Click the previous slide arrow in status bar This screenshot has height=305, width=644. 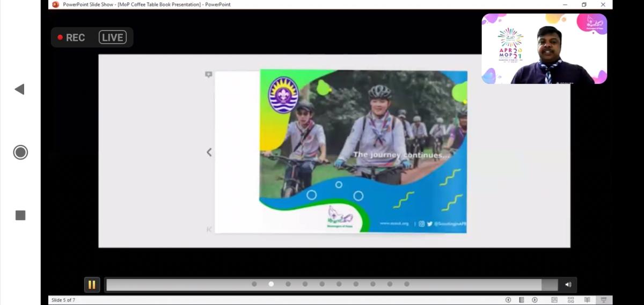(x=508, y=300)
